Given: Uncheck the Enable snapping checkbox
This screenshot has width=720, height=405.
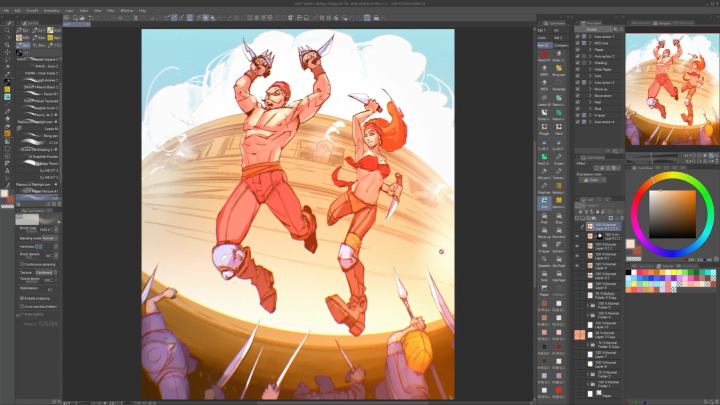Looking at the screenshot, I should (x=22, y=298).
